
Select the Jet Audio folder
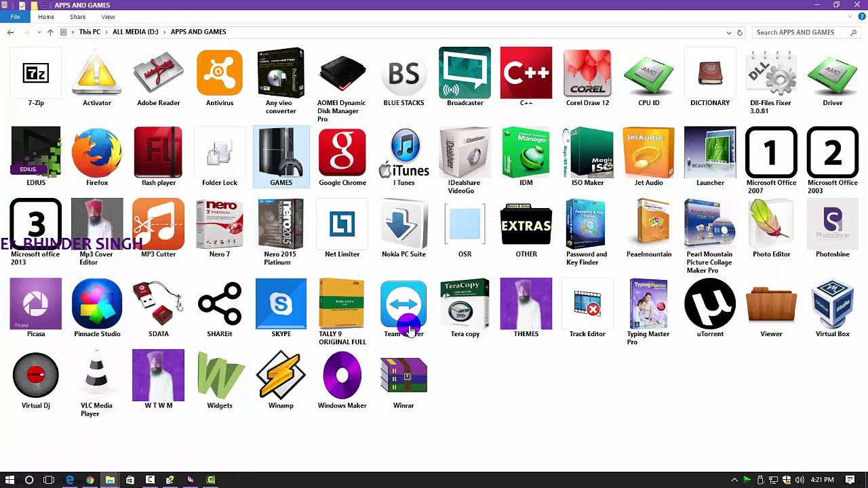pyautogui.click(x=649, y=157)
